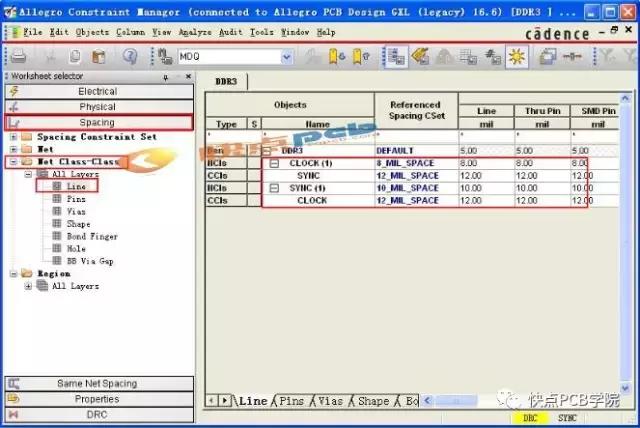Click the Copy icon in the toolbar
This screenshot has width=640, height=428.
click(x=75, y=56)
